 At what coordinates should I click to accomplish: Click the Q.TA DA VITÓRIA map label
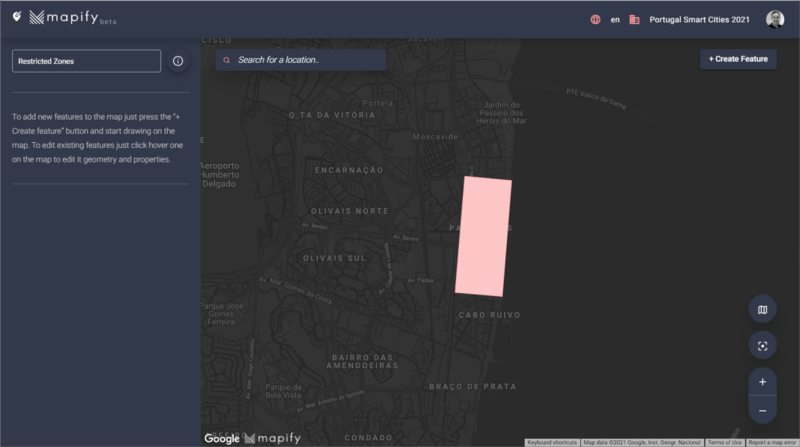pyautogui.click(x=332, y=115)
